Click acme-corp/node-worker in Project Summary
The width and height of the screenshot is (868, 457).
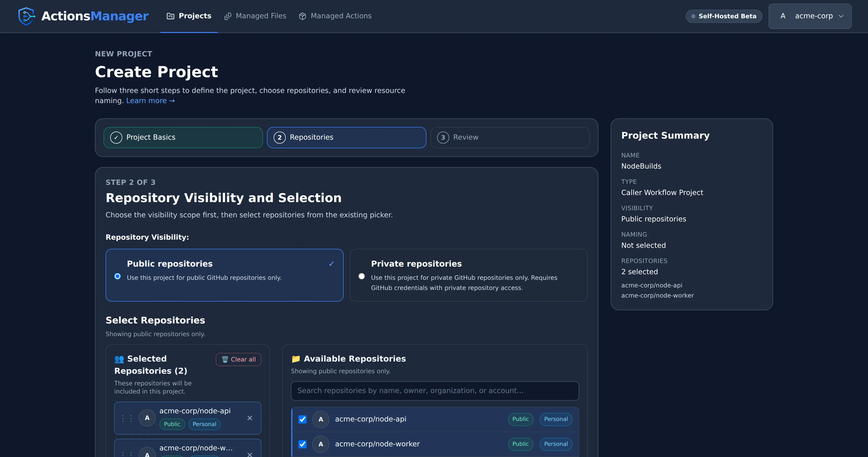[x=657, y=295]
